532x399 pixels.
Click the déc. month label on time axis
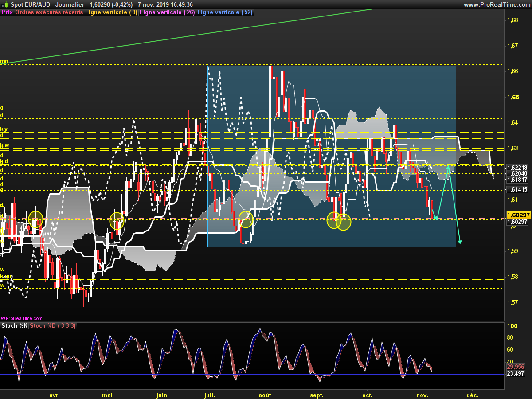click(472, 395)
